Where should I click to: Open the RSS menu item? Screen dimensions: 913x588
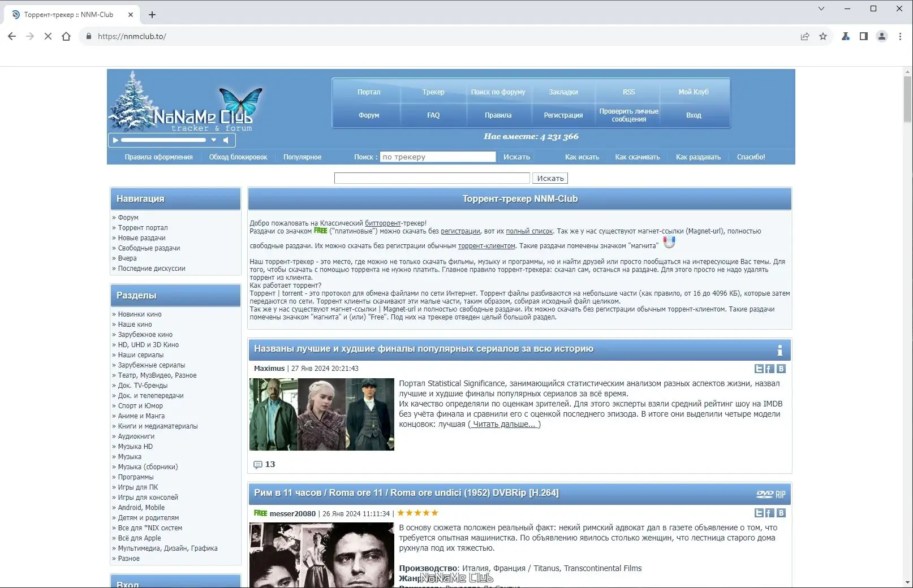(x=629, y=92)
